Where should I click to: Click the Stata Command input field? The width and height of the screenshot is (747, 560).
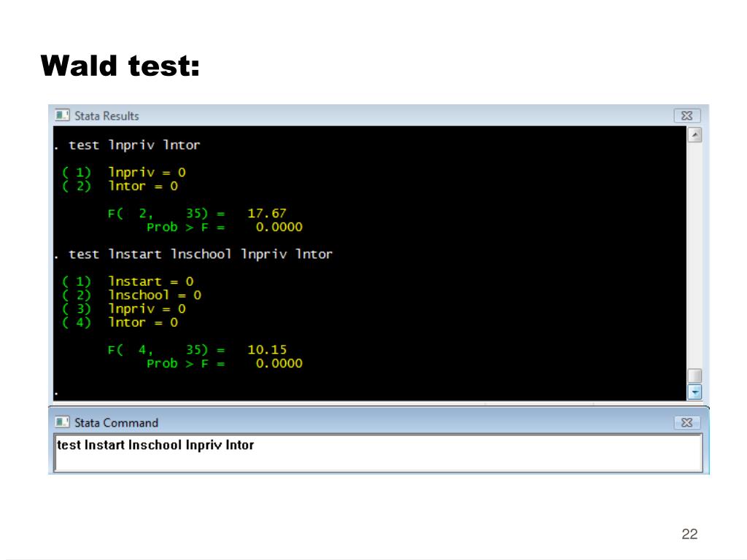[x=379, y=452]
